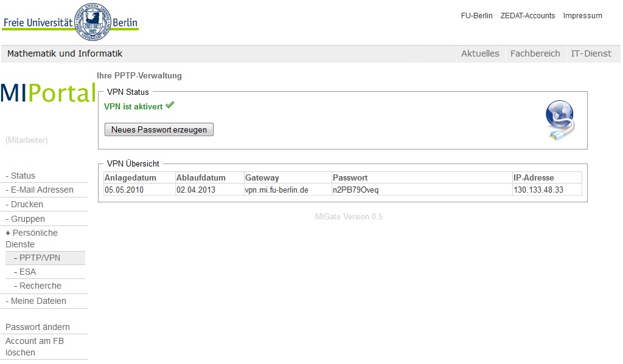623x364 pixels.
Task: Open the FU-Berlin link
Action: click(476, 16)
